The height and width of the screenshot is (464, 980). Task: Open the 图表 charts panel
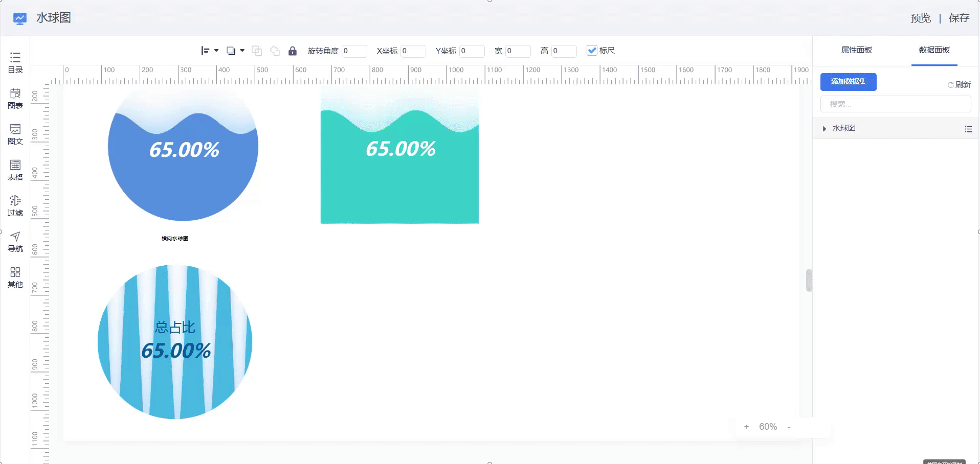[15, 99]
